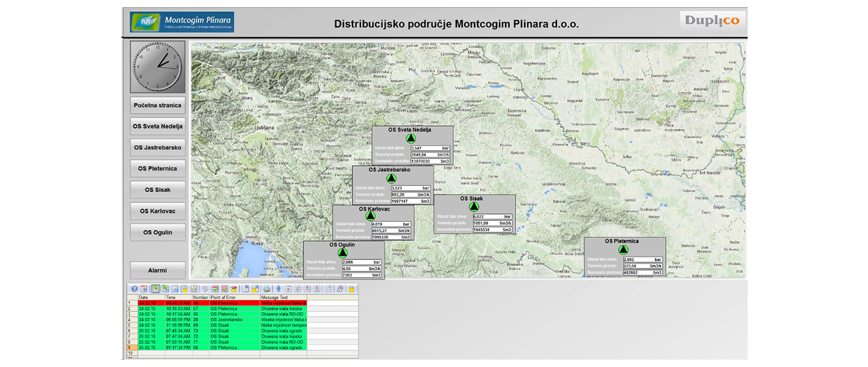Open the OS Jastrebarsko sidebar button
Viewport: 868px width, 367px height.
158,147
